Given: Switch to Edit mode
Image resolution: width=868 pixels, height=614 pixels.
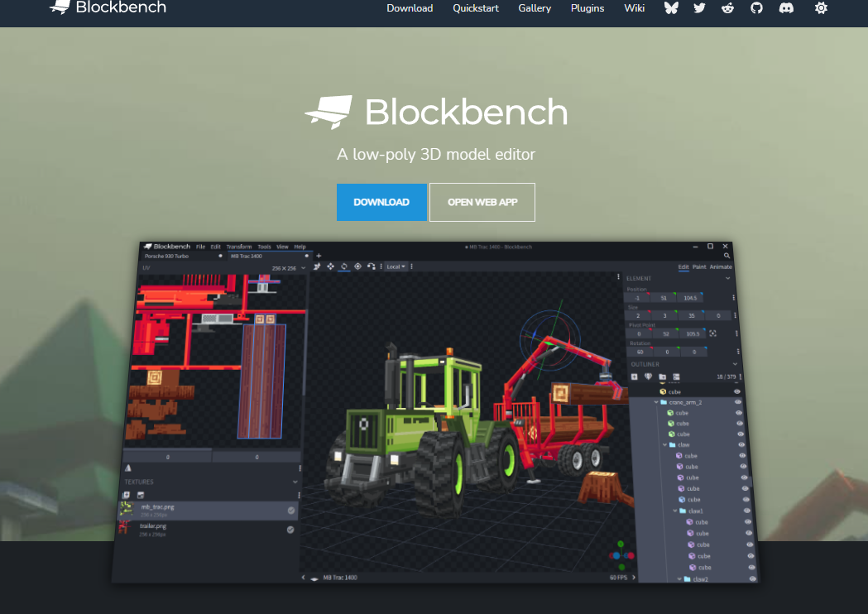Looking at the screenshot, I should (x=683, y=266).
